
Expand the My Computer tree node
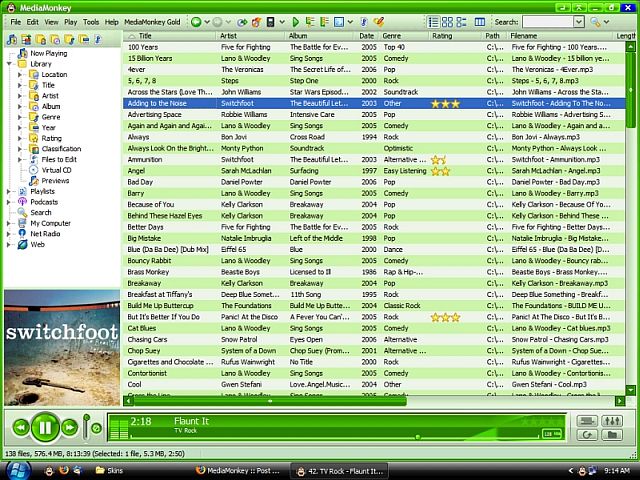[9, 223]
